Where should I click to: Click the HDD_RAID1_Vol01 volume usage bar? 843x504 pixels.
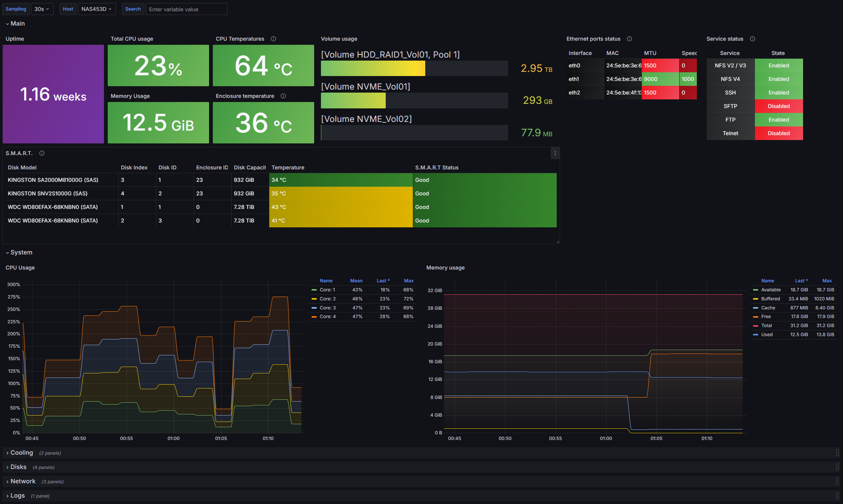click(414, 69)
